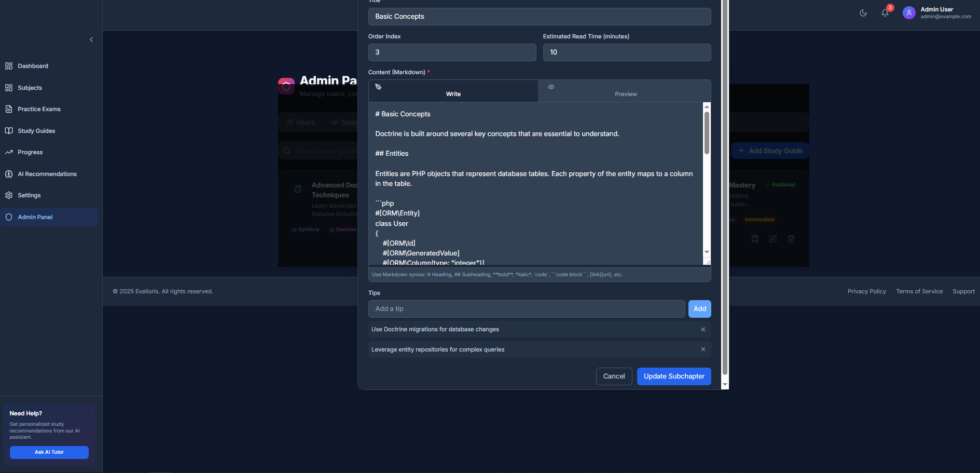
Task: Toggle dark mode moon icon
Action: coord(863,13)
